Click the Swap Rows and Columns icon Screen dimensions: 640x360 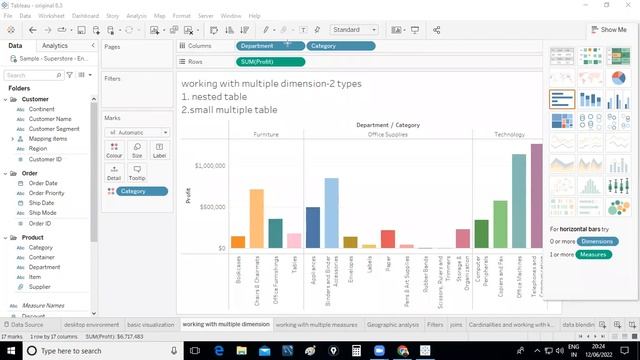point(213,30)
